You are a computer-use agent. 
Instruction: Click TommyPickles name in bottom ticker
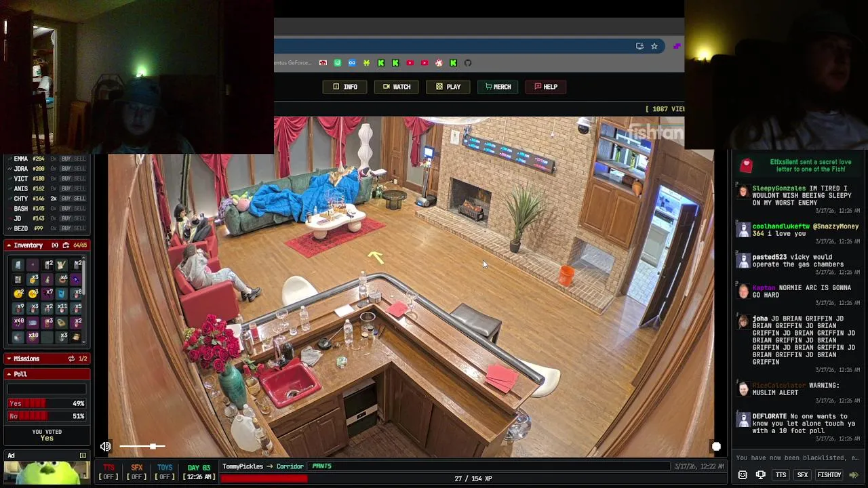tap(243, 466)
